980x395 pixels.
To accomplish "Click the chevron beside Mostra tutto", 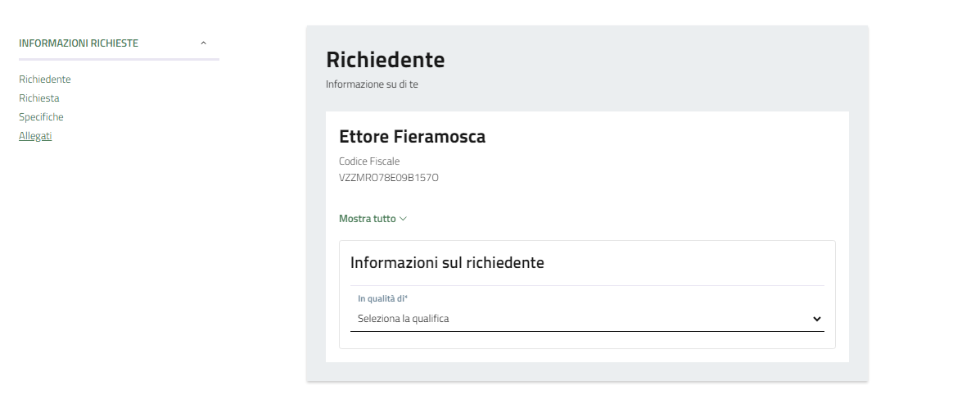I will coord(404,219).
